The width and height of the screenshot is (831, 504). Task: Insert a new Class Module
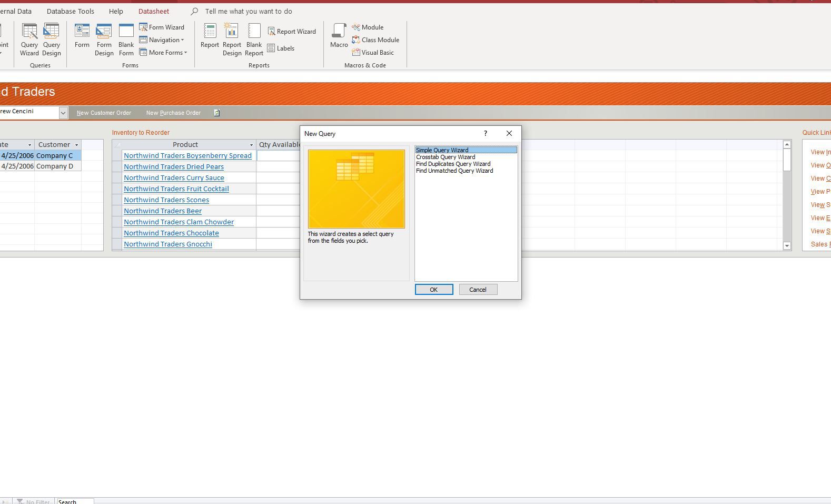pos(375,39)
